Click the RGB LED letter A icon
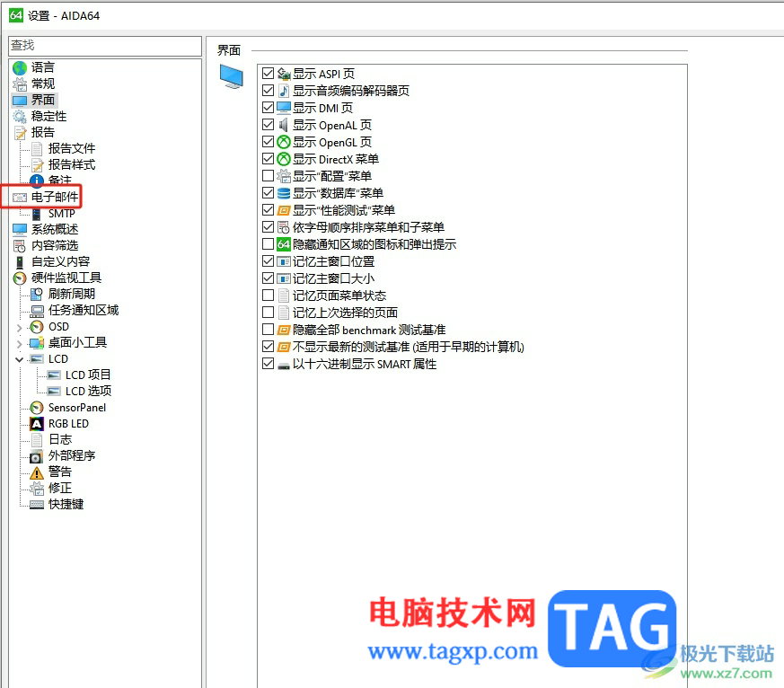 point(37,424)
